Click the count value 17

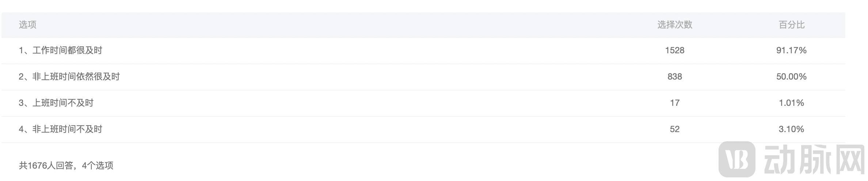tap(674, 103)
